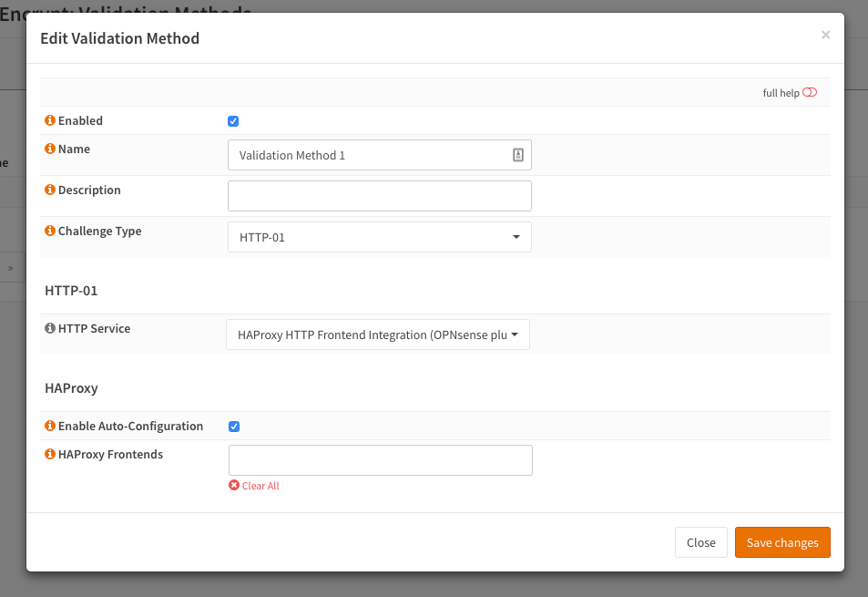Expand the HTTP Service dropdown
The height and width of the screenshot is (597, 868).
(x=377, y=335)
